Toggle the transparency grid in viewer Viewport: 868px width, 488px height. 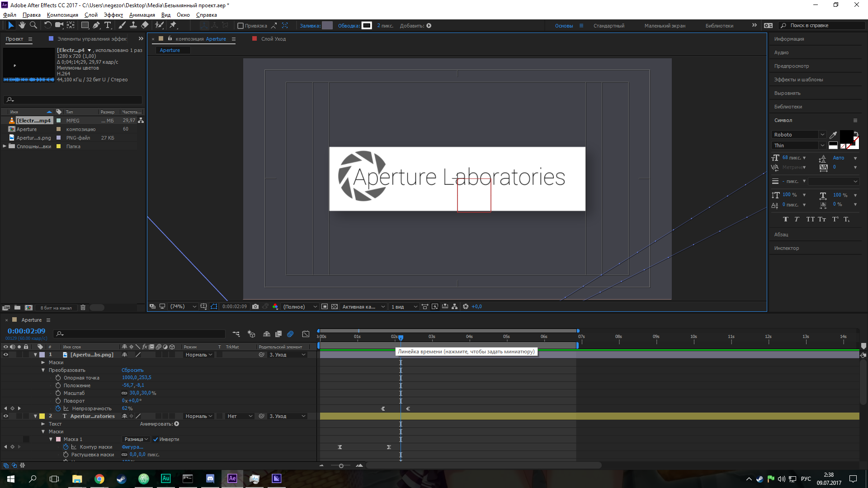point(335,306)
